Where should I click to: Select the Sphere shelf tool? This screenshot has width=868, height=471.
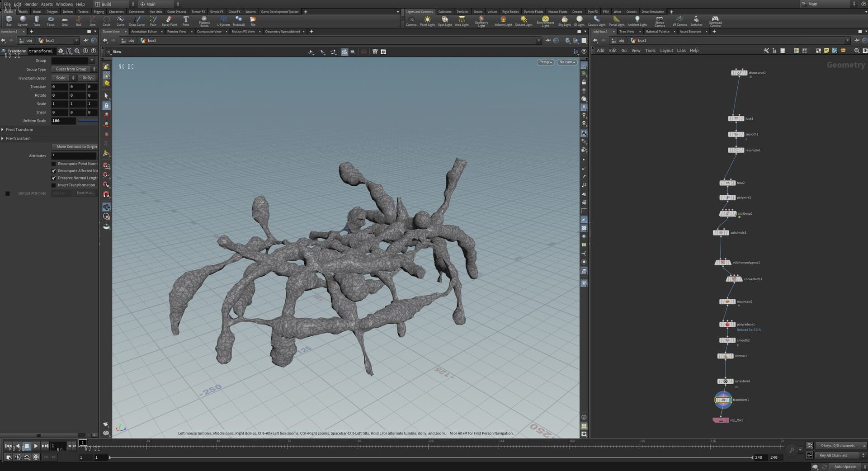[x=23, y=21]
